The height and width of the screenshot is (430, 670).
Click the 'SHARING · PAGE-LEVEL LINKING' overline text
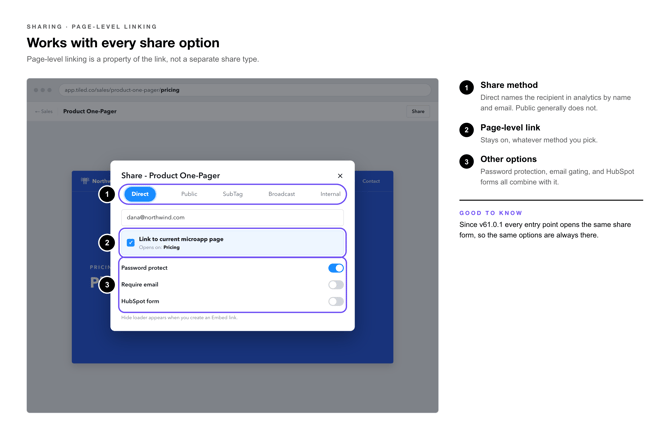click(x=92, y=27)
